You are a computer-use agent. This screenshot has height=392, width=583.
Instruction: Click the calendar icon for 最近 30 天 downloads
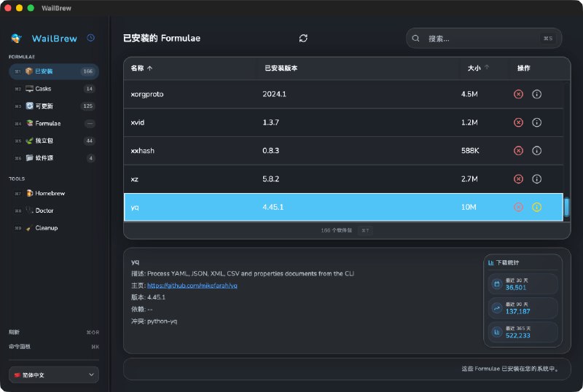tap(497, 284)
